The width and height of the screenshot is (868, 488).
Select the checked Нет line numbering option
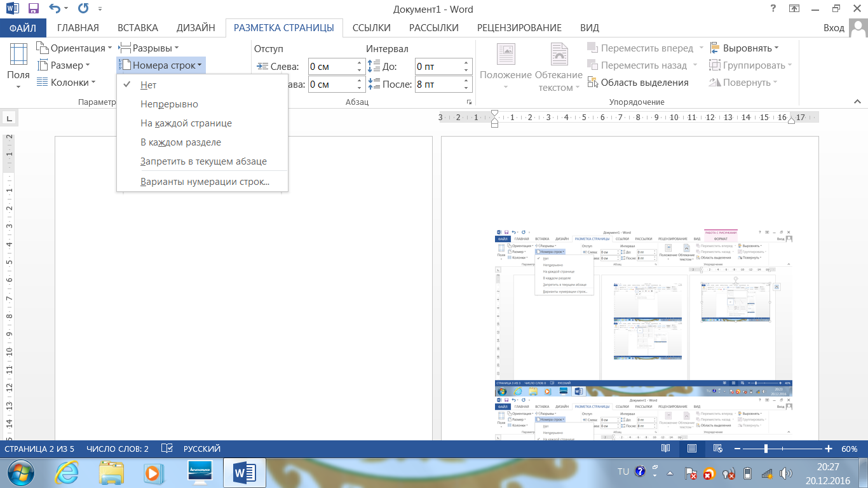pos(202,85)
